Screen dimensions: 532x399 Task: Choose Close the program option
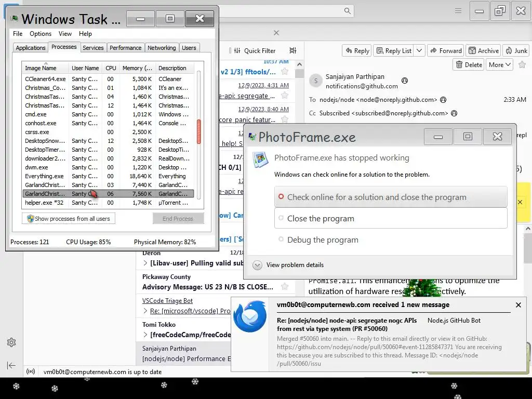click(x=391, y=219)
